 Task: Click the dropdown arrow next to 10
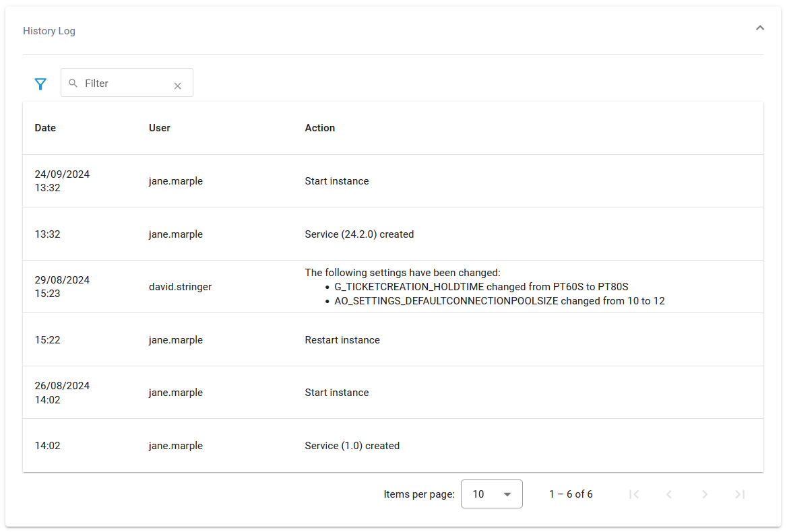(x=507, y=495)
